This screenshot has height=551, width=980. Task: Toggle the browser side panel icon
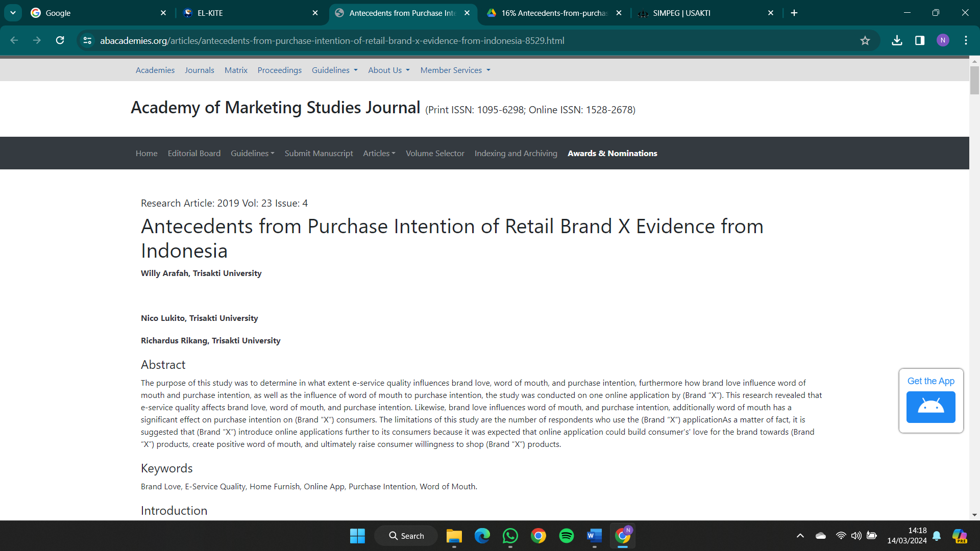tap(920, 40)
